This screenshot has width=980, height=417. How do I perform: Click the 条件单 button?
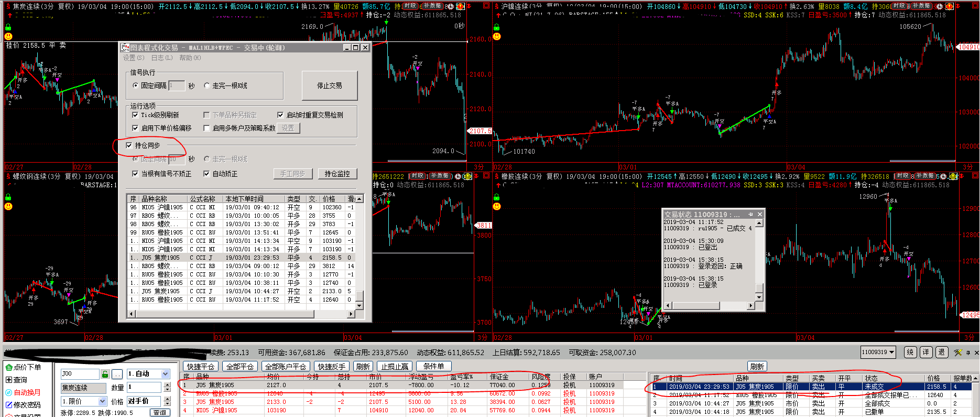pos(433,366)
